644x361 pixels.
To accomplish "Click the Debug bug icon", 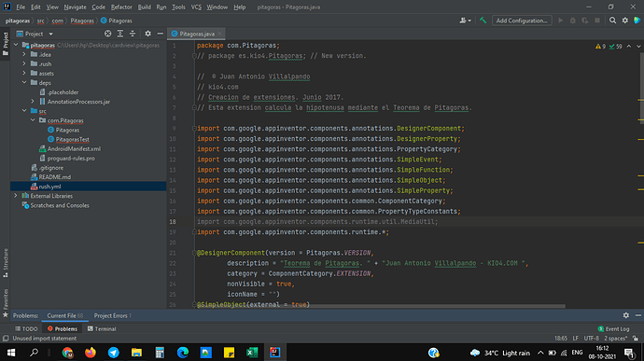I will pos(572,21).
